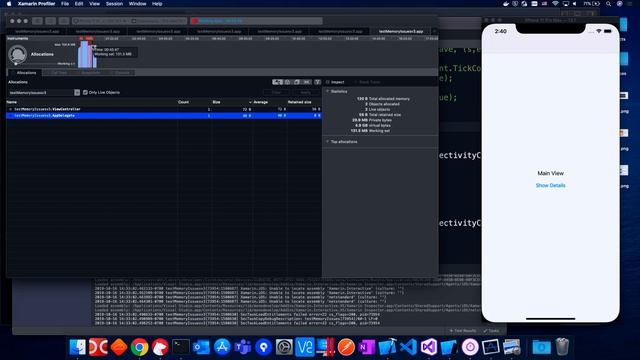
Task: Click the AirPlay display icon in menu bar
Action: pyautogui.click(x=565, y=4)
